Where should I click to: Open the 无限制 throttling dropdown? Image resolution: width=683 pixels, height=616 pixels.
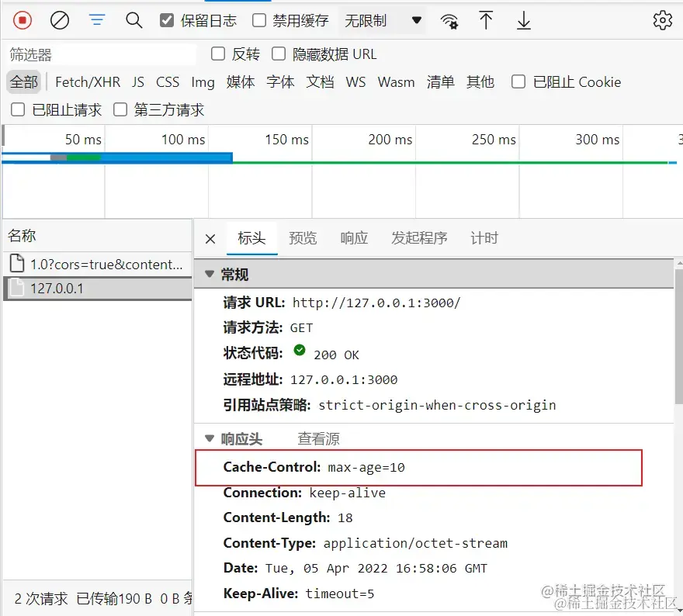click(x=383, y=20)
